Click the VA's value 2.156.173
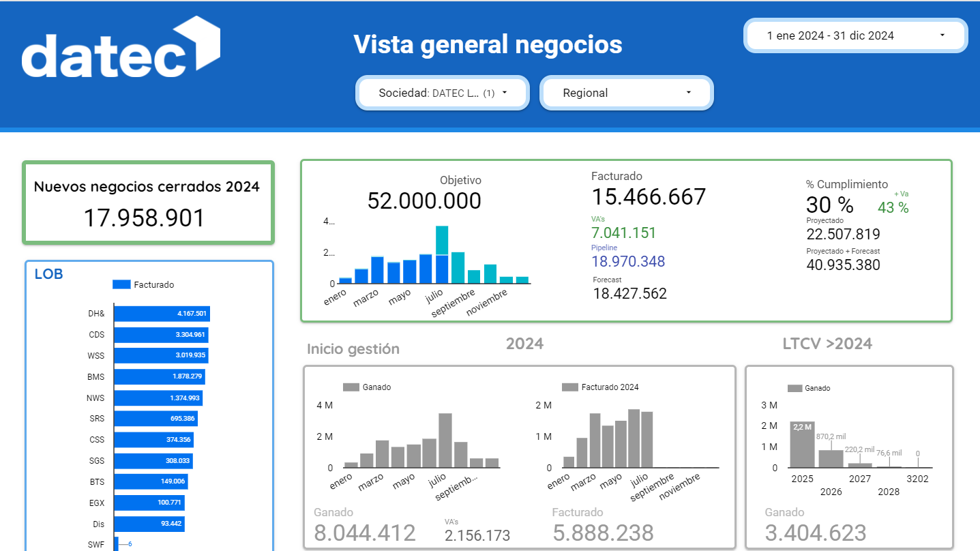 point(477,535)
